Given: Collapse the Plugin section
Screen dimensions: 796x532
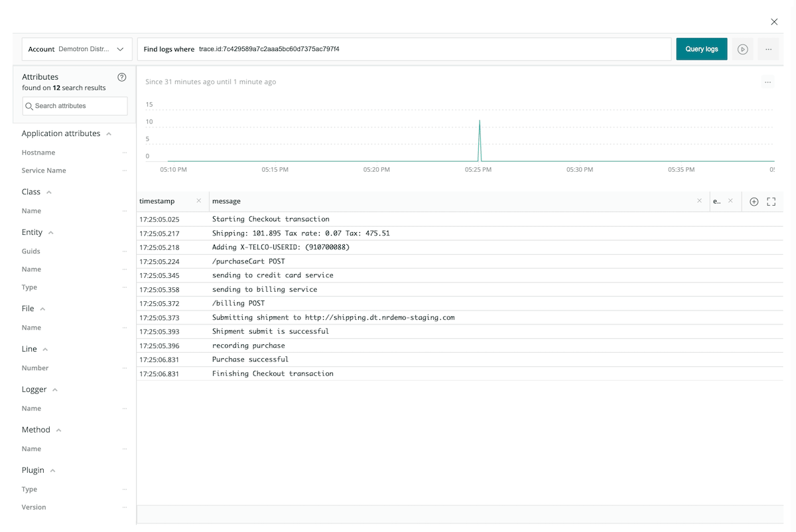Looking at the screenshot, I should (x=52, y=471).
